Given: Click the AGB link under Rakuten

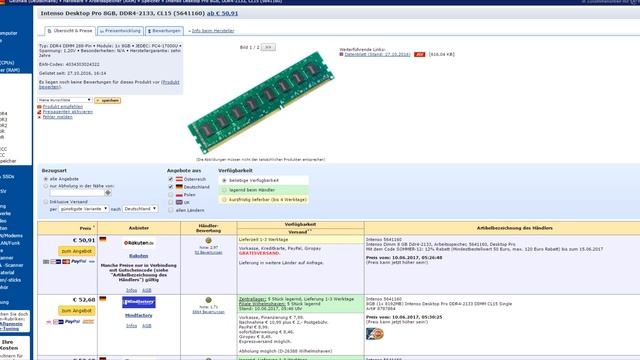Looking at the screenshot, I should pyautogui.click(x=147, y=290).
